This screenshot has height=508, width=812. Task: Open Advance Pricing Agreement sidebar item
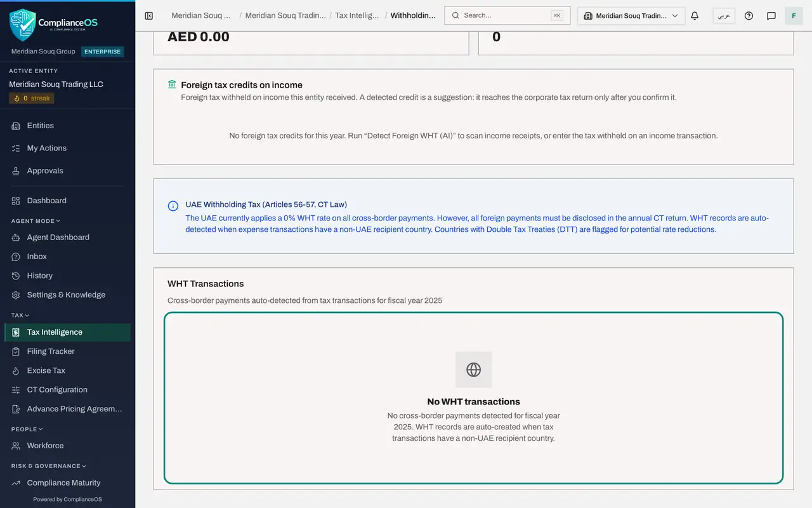pos(67,409)
